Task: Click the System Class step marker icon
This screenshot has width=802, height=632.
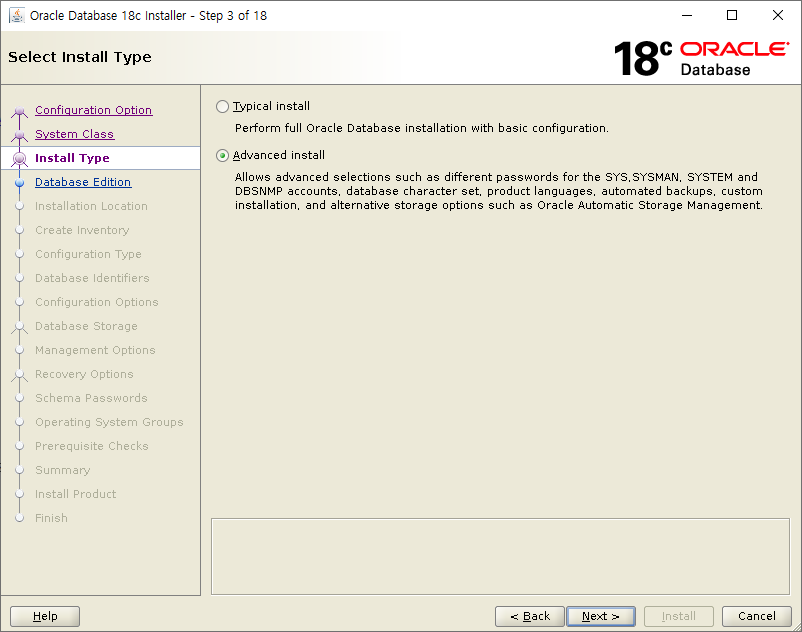Action: pyautogui.click(x=19, y=136)
